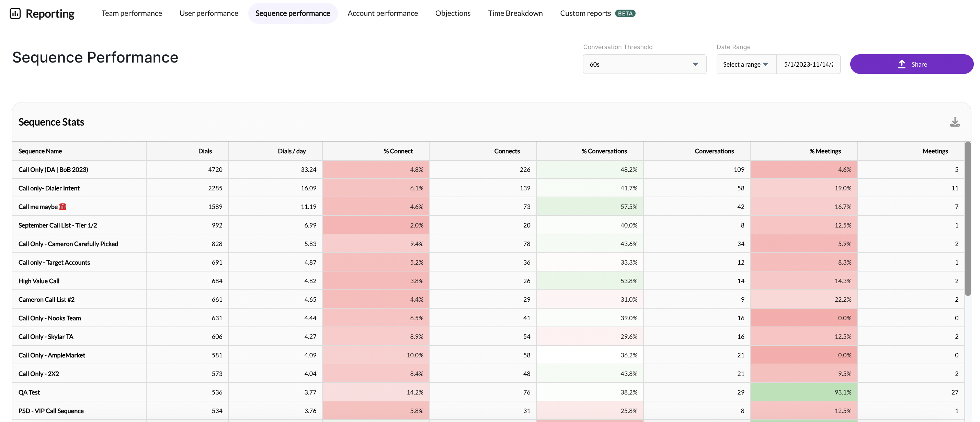Select Call only- Dialer Intent sequence
The width and height of the screenshot is (980, 422).
click(49, 189)
